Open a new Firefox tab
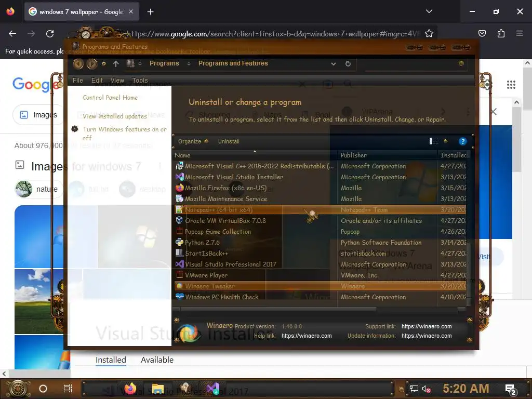Viewport: 532px width, 399px height. (150, 12)
